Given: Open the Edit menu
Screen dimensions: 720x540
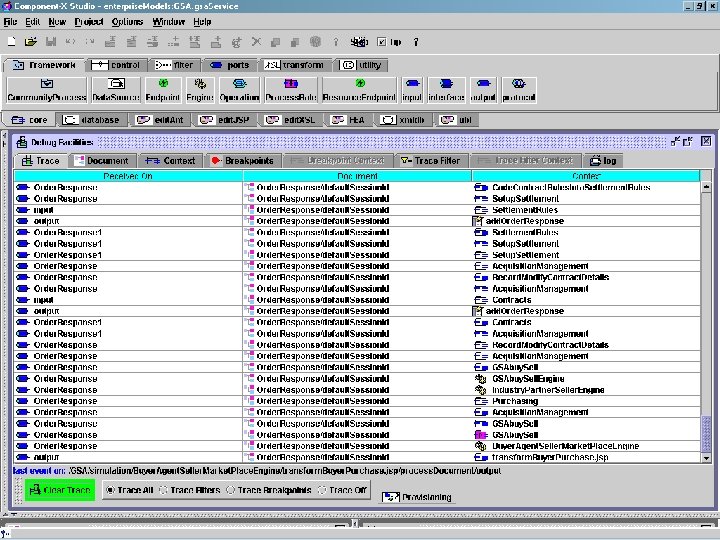Looking at the screenshot, I should pyautogui.click(x=33, y=22).
